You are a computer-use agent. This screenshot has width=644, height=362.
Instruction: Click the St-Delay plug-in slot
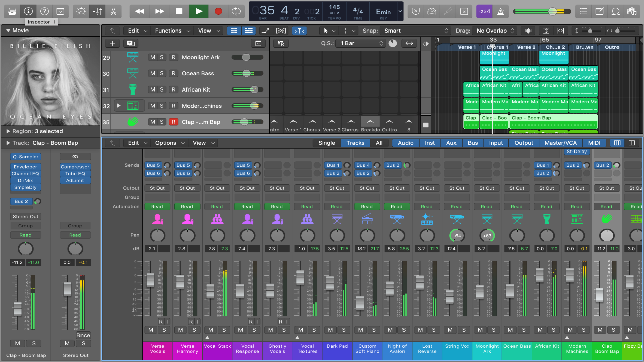576,152
